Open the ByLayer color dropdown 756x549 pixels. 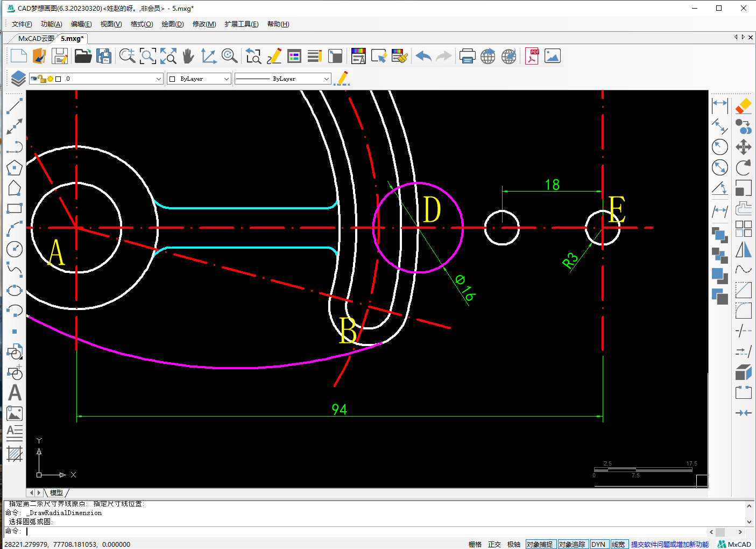coord(226,79)
